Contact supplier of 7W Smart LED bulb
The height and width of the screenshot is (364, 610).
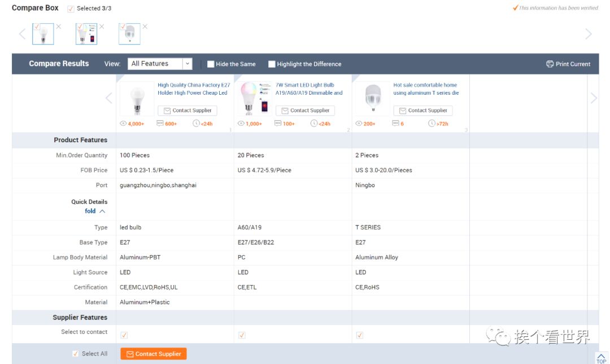(305, 111)
